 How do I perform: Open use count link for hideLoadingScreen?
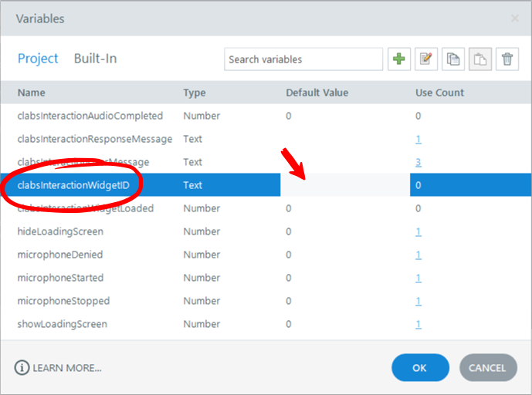[x=418, y=231]
